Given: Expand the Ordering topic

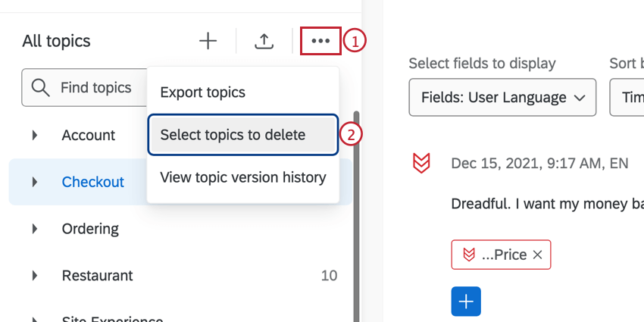Looking at the screenshot, I should pyautogui.click(x=34, y=229).
